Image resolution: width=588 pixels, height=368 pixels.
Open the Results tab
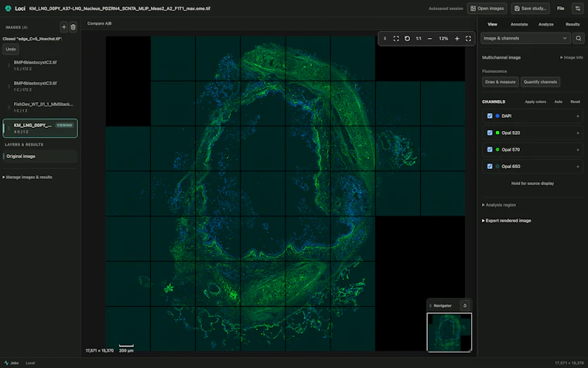click(573, 24)
